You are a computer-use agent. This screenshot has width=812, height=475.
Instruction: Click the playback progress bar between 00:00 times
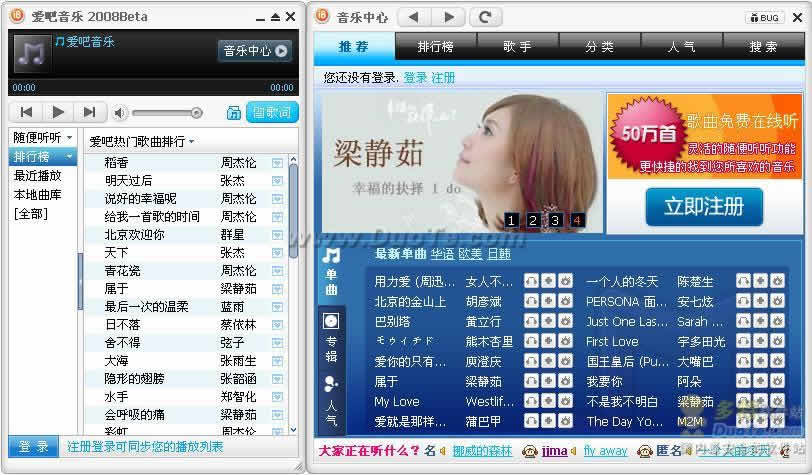click(153, 88)
